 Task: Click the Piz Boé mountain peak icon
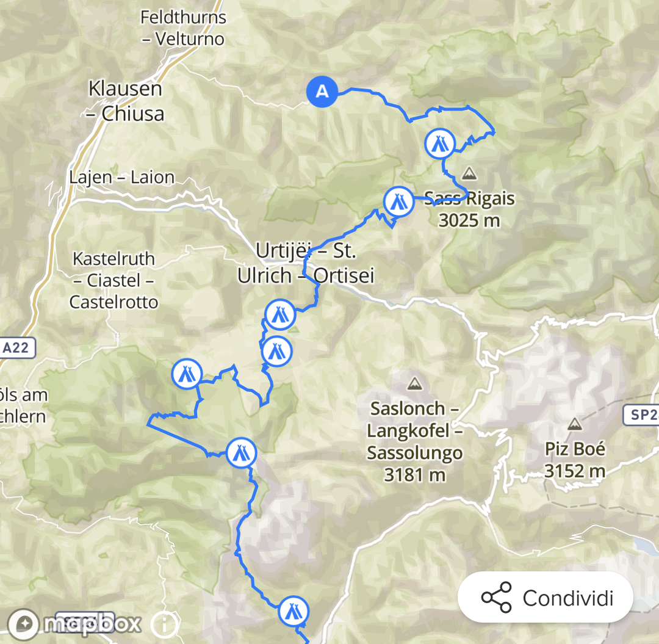[x=575, y=424]
